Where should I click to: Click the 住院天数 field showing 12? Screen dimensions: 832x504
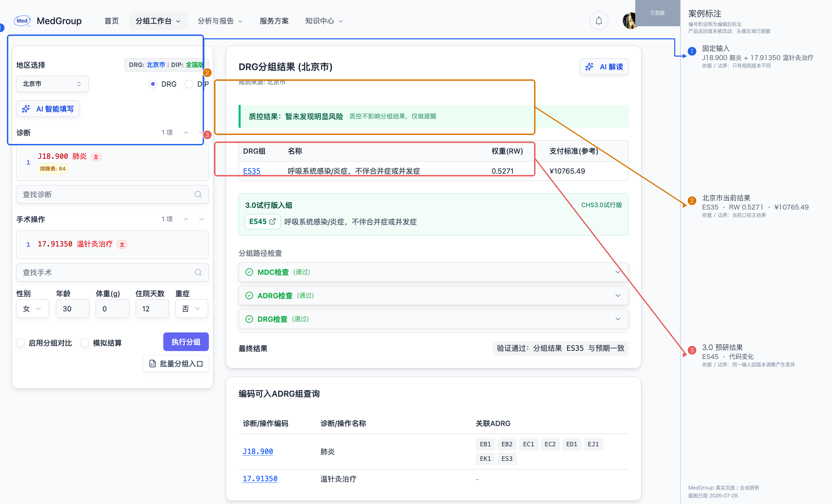point(152,309)
